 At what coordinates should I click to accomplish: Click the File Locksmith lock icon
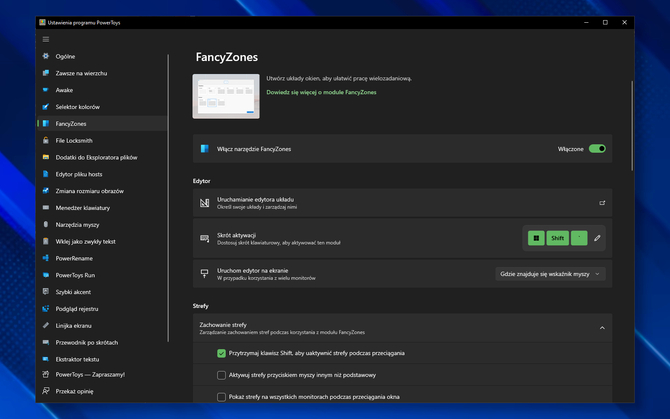coord(46,141)
